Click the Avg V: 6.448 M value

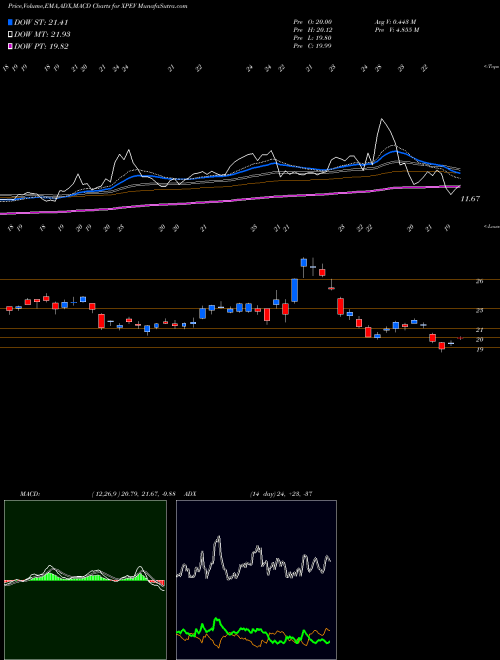[x=394, y=22]
